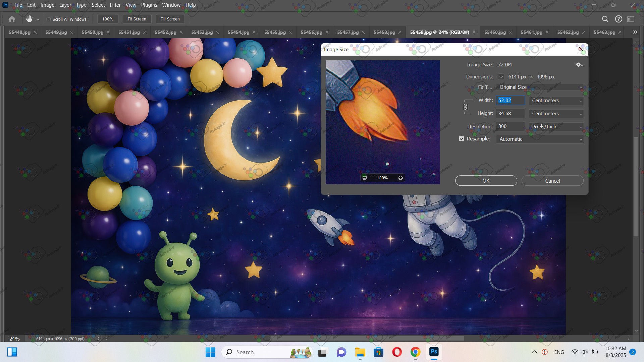
Task: Select the Hand tool icon
Action: point(29,19)
